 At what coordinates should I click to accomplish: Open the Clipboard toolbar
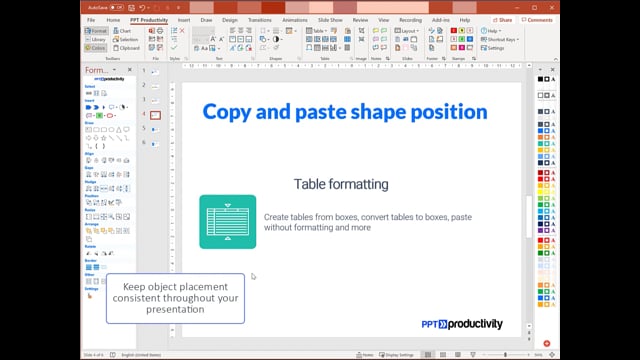[x=127, y=48]
